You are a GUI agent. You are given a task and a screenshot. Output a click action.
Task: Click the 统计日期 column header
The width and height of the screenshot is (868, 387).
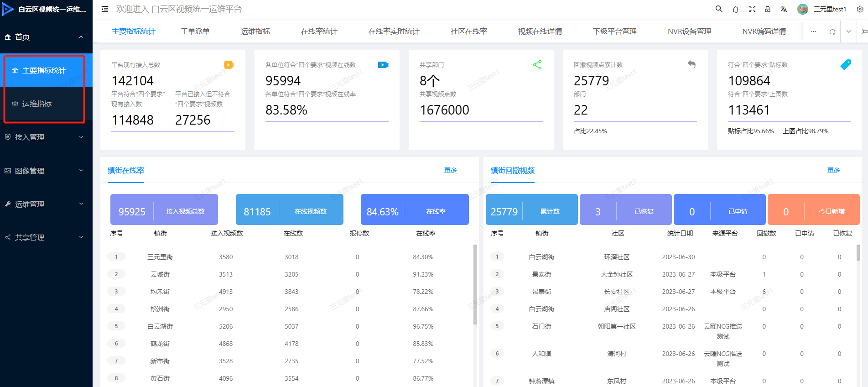[680, 233]
